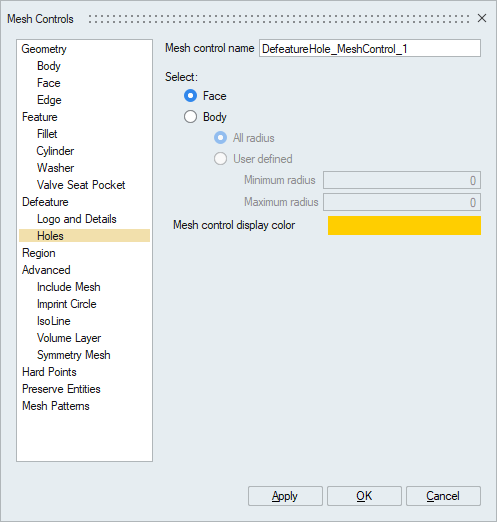
Task: Select Fillet under Feature
Action: (x=47, y=134)
